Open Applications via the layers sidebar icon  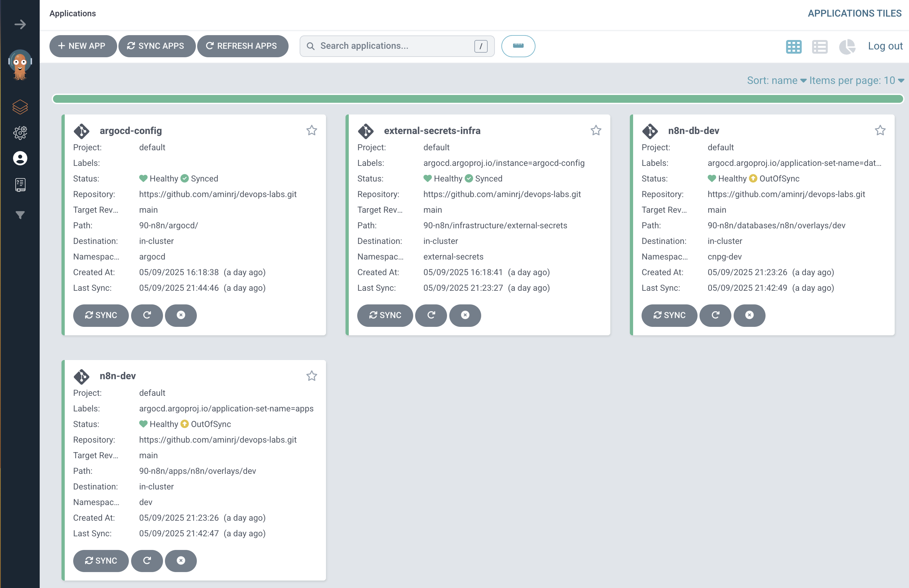click(x=20, y=107)
